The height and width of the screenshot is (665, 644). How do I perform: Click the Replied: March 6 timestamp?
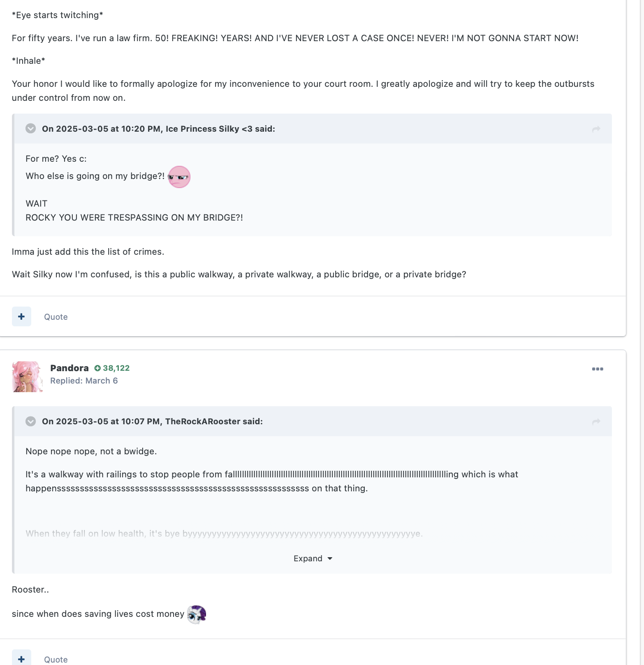(x=84, y=381)
